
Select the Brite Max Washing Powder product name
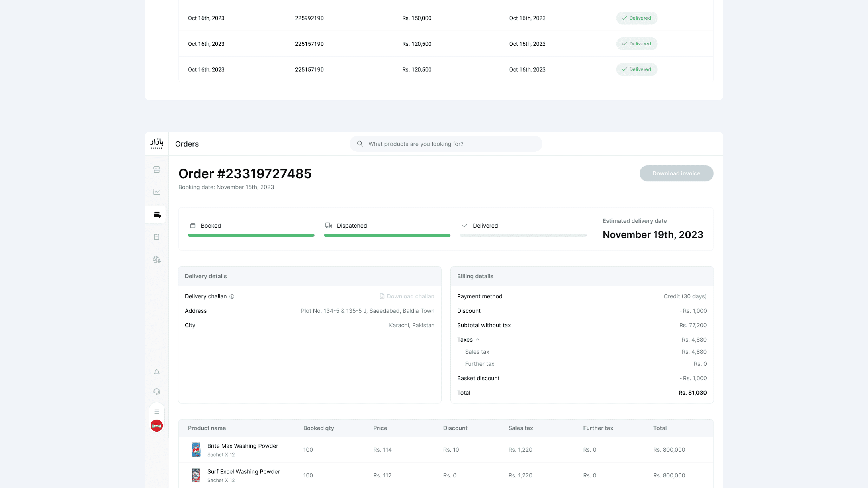pos(243,446)
